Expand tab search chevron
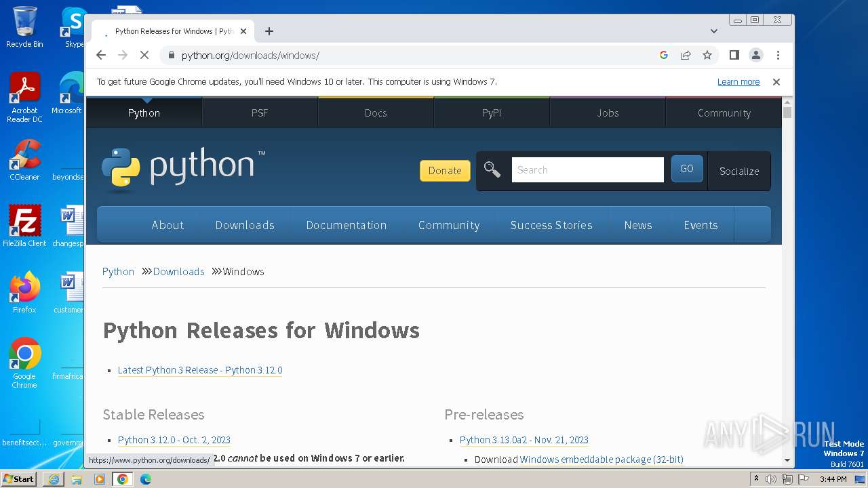Image resolution: width=868 pixels, height=488 pixels. (x=714, y=31)
